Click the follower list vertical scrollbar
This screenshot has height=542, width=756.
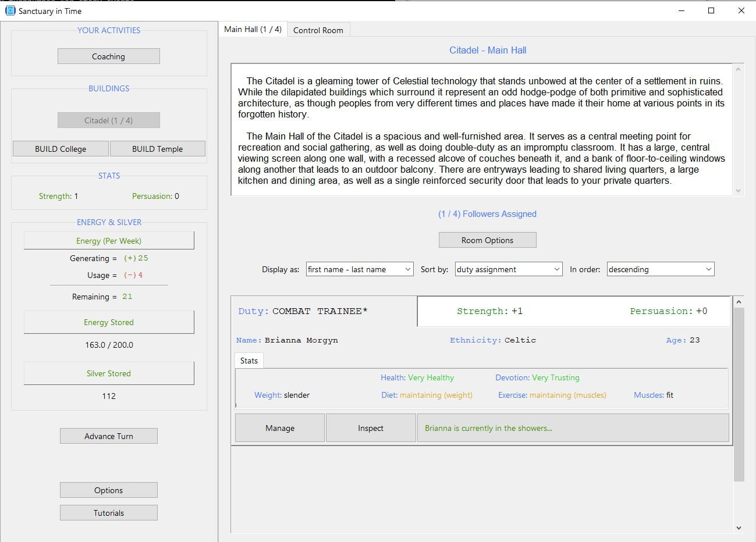[x=739, y=394]
